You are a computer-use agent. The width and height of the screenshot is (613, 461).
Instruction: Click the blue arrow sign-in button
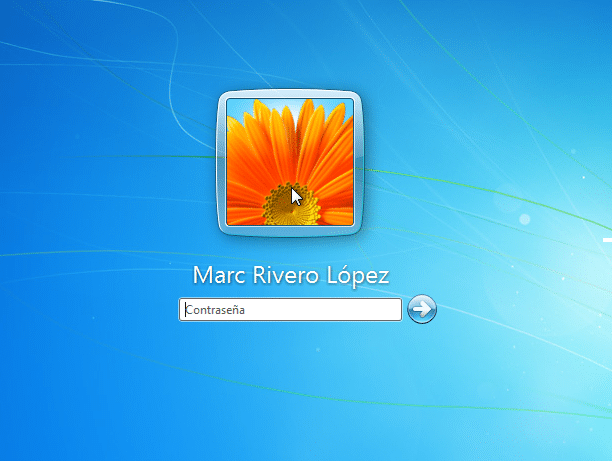423,309
